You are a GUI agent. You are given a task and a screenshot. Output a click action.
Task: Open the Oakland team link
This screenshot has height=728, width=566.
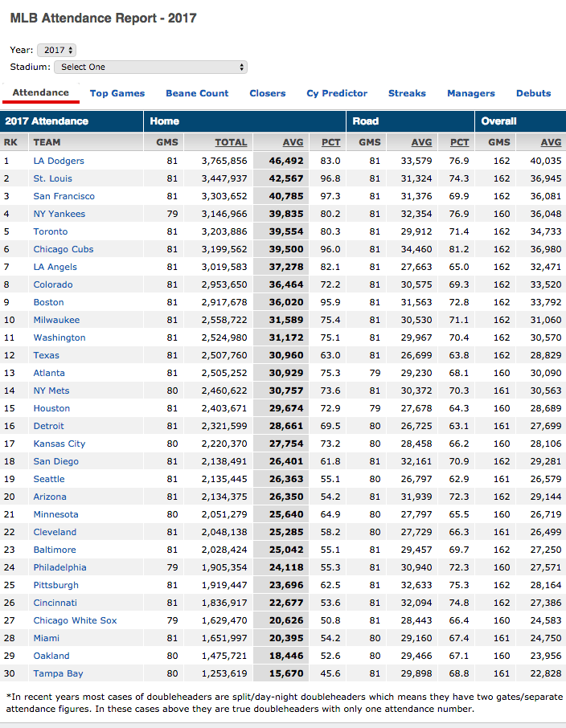tap(51, 656)
